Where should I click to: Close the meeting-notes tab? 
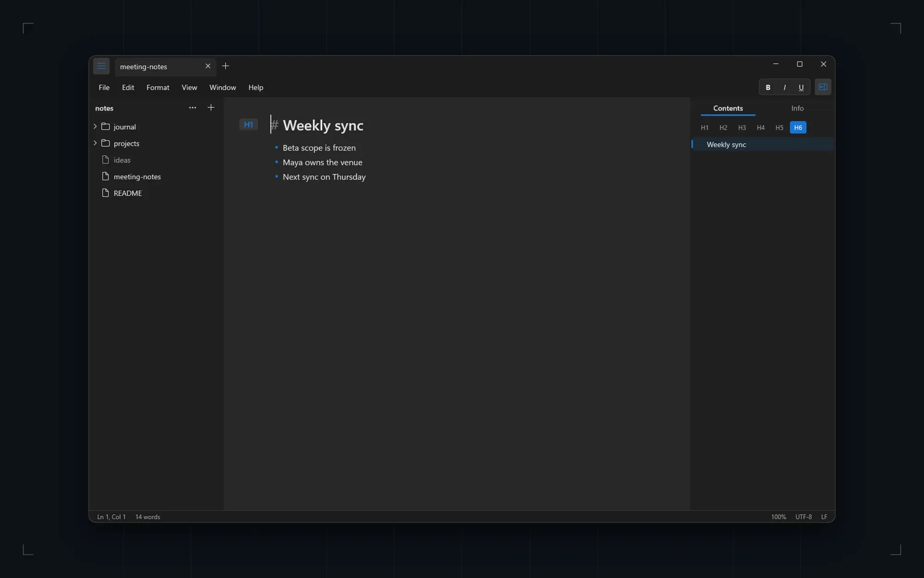[x=208, y=66]
